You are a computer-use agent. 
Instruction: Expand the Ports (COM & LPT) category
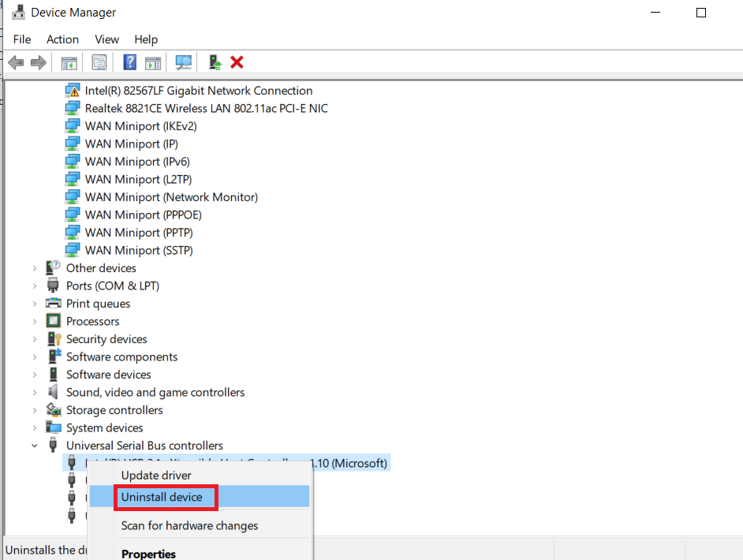tap(35, 286)
